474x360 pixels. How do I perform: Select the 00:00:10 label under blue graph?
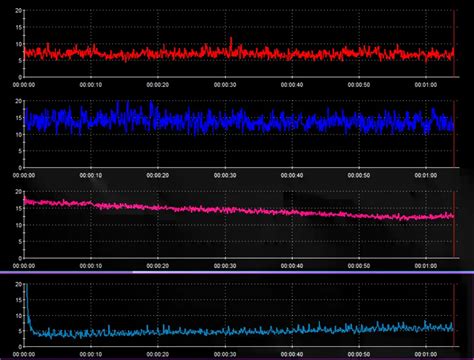[91, 175]
